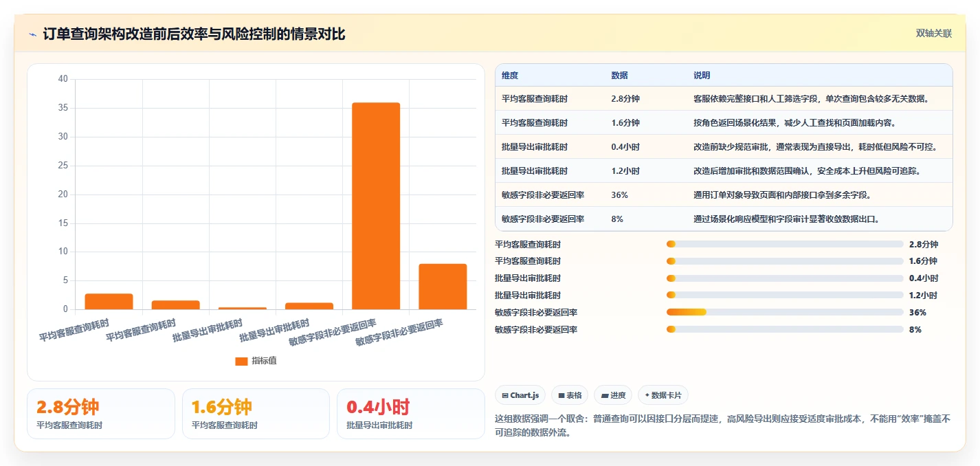The width and height of the screenshot is (980, 466).
Task: Click the dashboard title 订单查询架构改造前后
Action: pos(194,34)
